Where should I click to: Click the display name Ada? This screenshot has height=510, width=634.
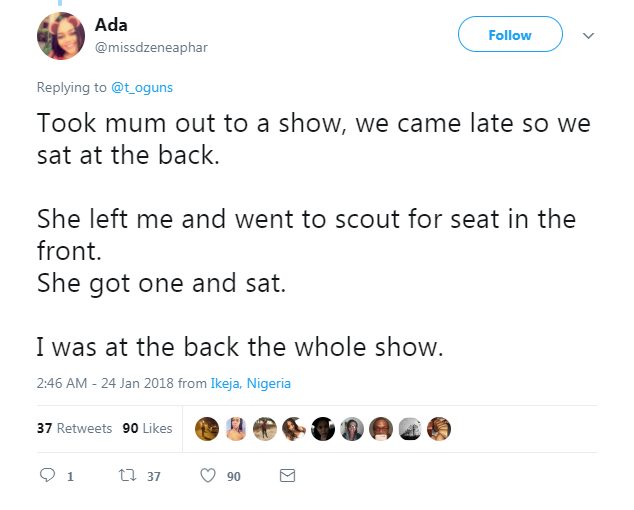point(110,23)
